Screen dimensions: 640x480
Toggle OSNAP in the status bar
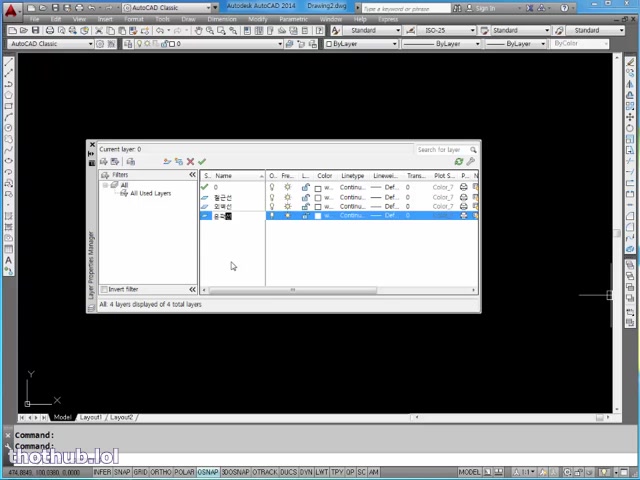[208, 472]
